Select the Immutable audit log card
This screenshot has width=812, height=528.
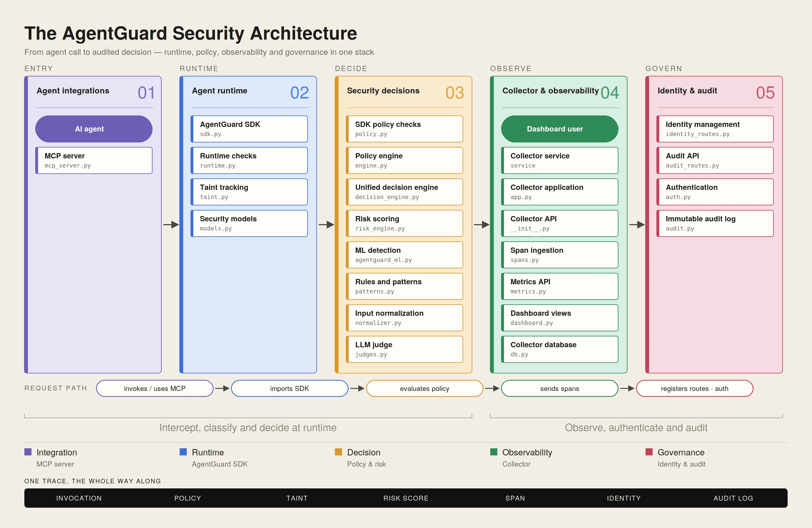point(715,223)
